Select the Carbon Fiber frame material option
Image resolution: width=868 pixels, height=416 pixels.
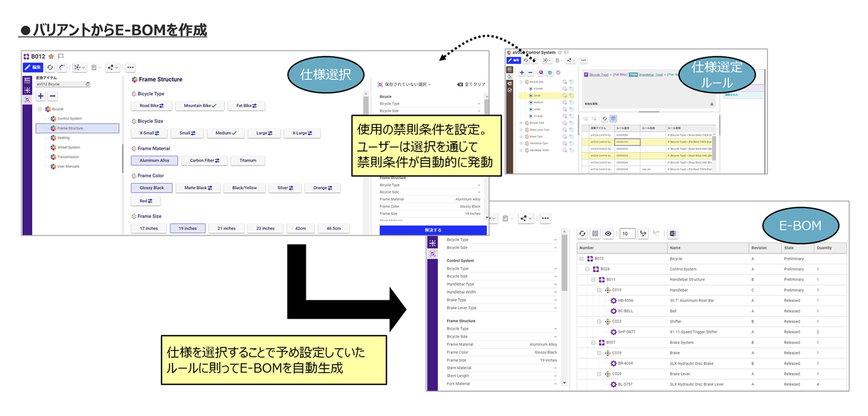204,161
